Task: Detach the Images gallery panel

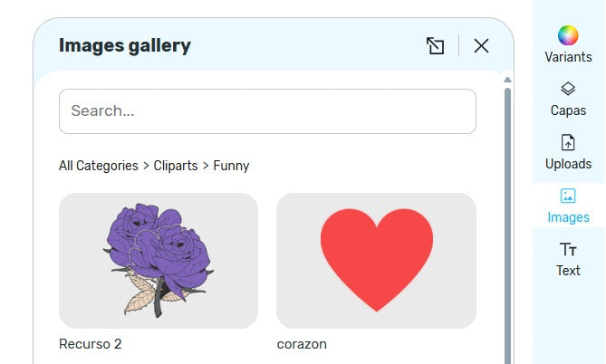Action: coord(435,46)
